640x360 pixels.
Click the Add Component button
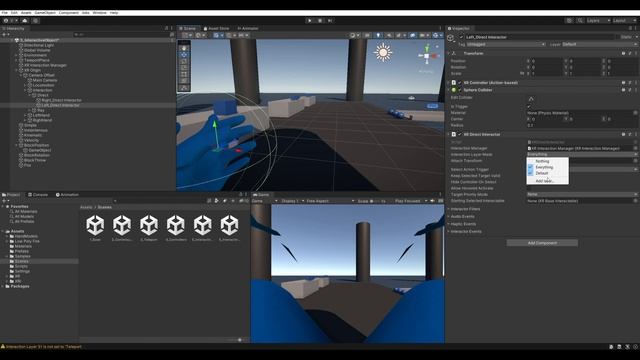[x=542, y=243]
